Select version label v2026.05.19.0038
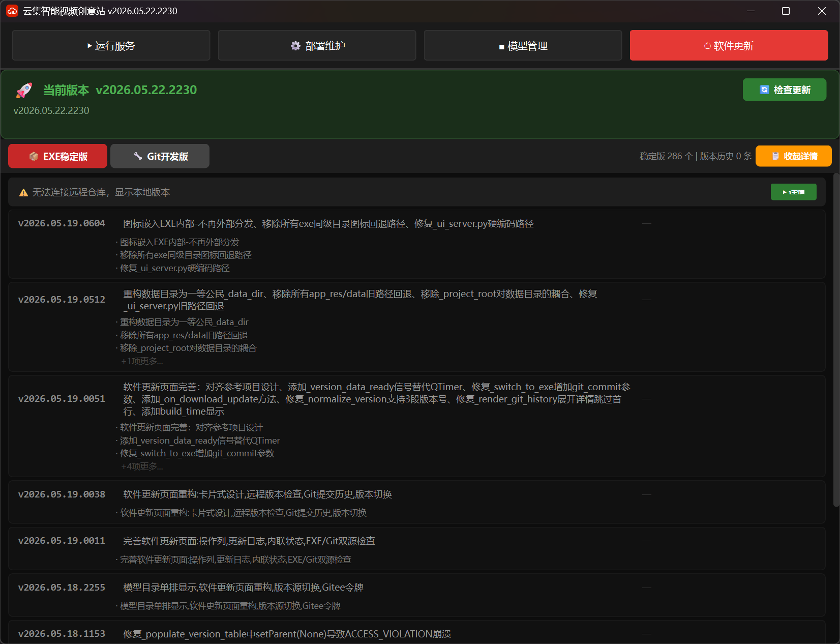840x644 pixels. click(62, 494)
